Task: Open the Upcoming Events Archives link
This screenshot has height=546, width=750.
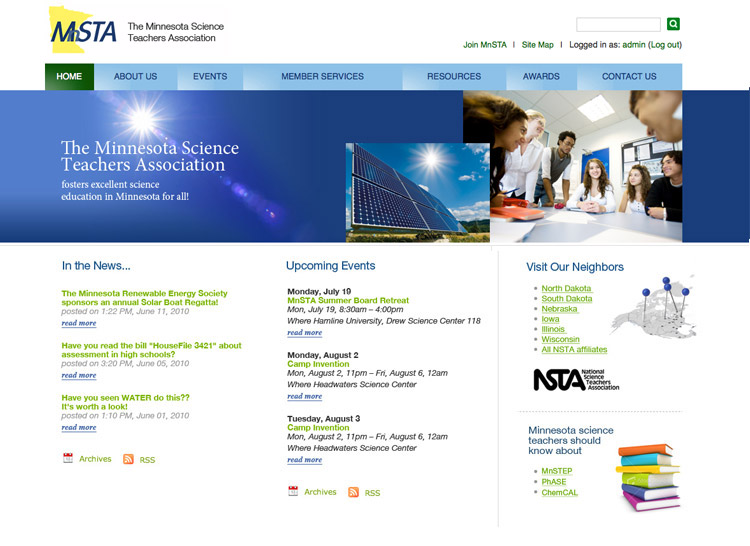Action: 320,491
